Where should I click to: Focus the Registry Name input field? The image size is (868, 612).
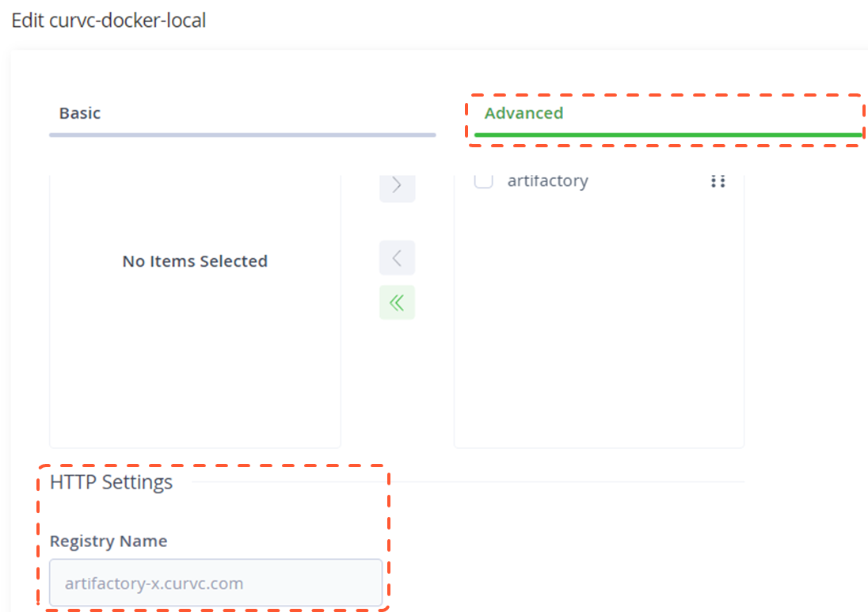pos(215,583)
